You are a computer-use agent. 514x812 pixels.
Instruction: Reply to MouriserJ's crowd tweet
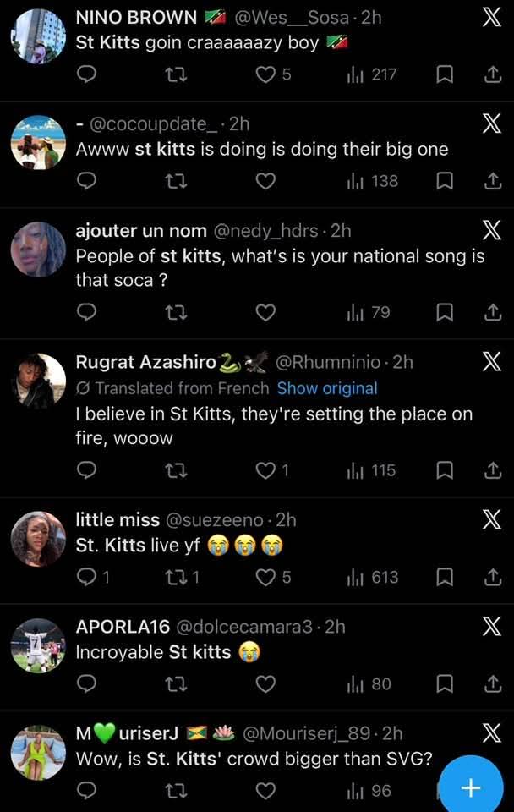(x=86, y=790)
